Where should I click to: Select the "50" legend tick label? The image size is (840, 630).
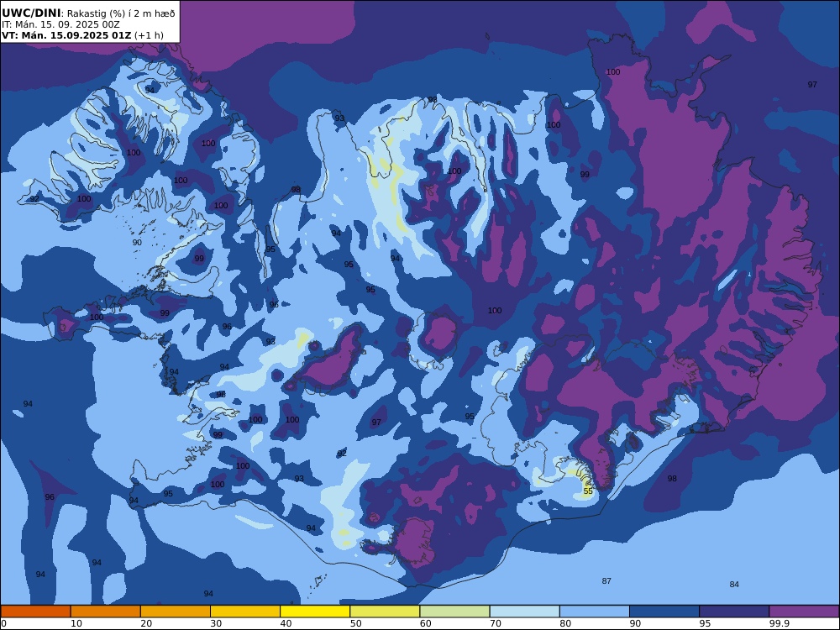point(356,623)
